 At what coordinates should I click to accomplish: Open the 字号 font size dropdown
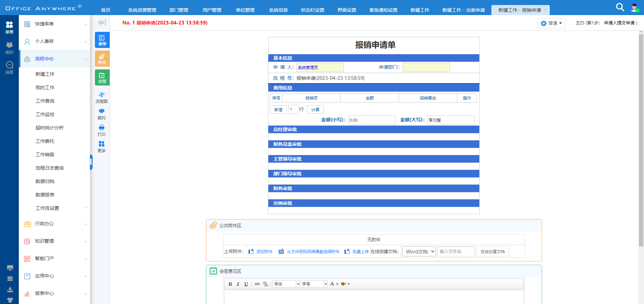tap(314, 284)
